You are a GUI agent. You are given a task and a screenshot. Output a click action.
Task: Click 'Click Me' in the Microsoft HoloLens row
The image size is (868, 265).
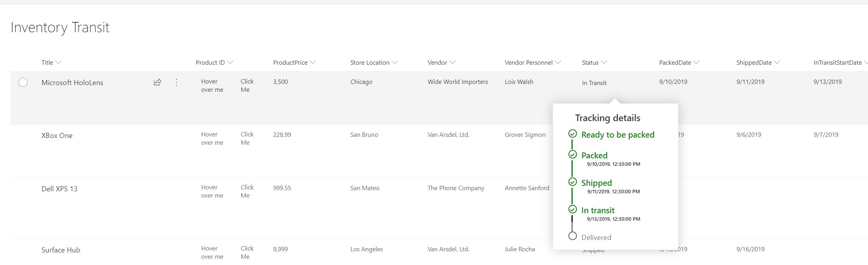(x=247, y=85)
